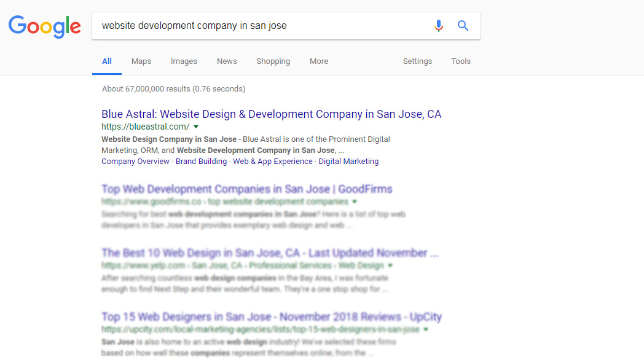Visit the Brand Building sitelink
This screenshot has width=644, height=363.
click(x=202, y=162)
